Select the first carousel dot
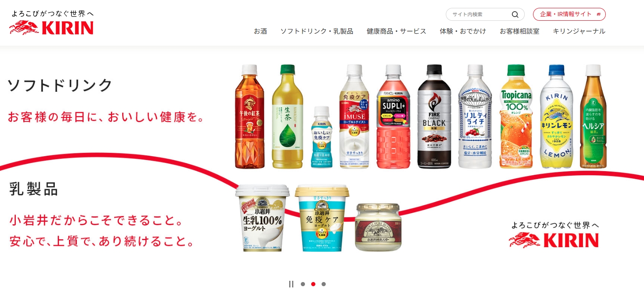 pyautogui.click(x=303, y=284)
